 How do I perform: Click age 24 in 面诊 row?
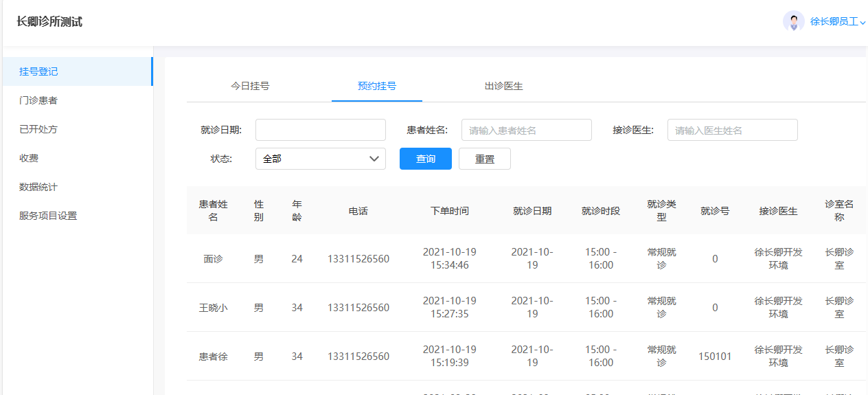[x=297, y=259]
